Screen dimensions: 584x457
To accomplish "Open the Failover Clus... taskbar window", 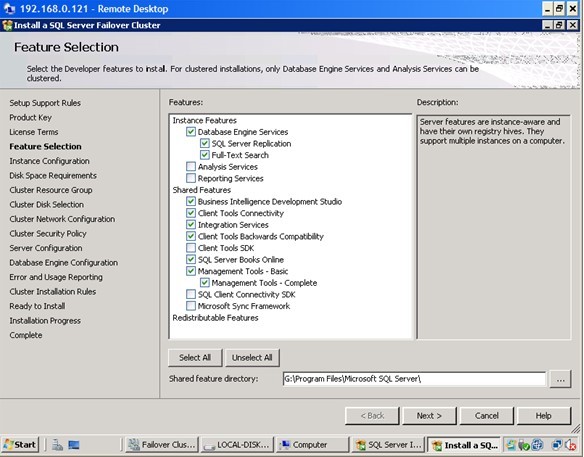I will [x=162, y=445].
